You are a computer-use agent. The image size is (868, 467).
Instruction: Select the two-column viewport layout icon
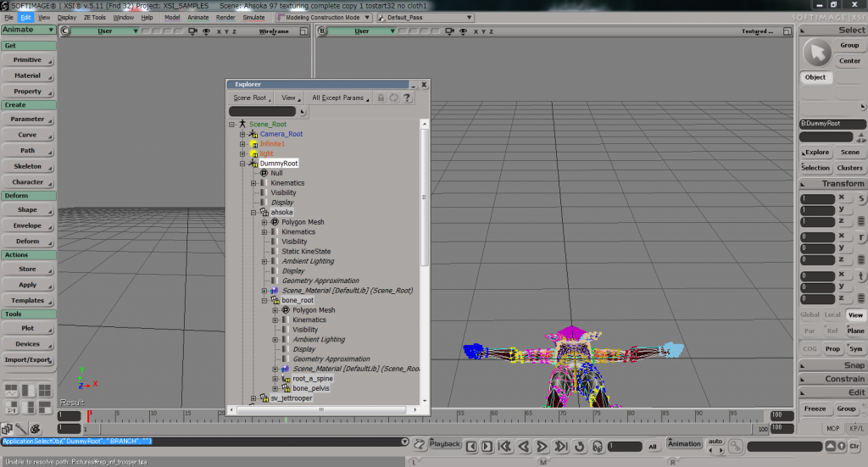pyautogui.click(x=28, y=391)
